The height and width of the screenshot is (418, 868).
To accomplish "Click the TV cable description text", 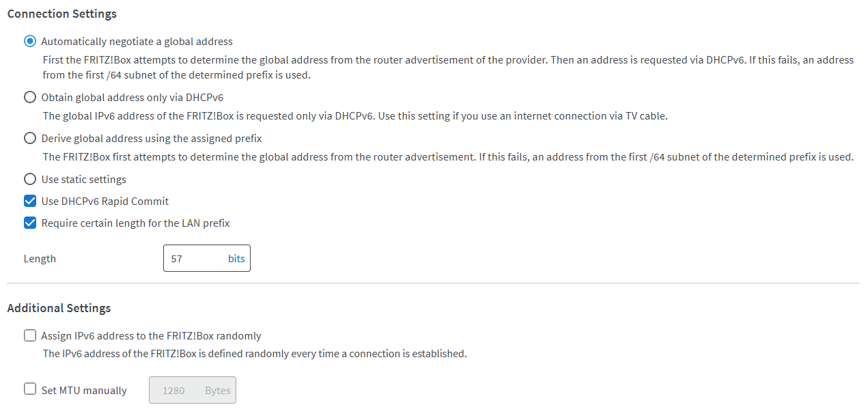I will (355, 116).
